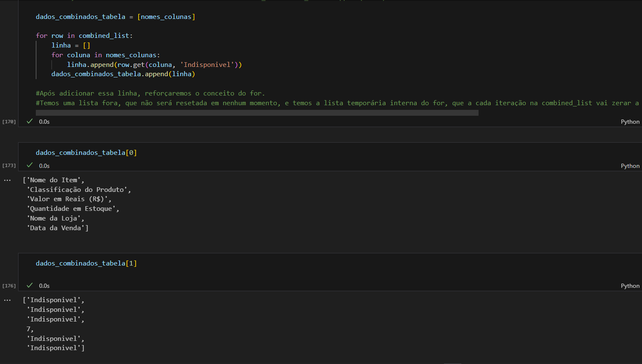Click the success checkmark of cell 173

(x=29, y=165)
